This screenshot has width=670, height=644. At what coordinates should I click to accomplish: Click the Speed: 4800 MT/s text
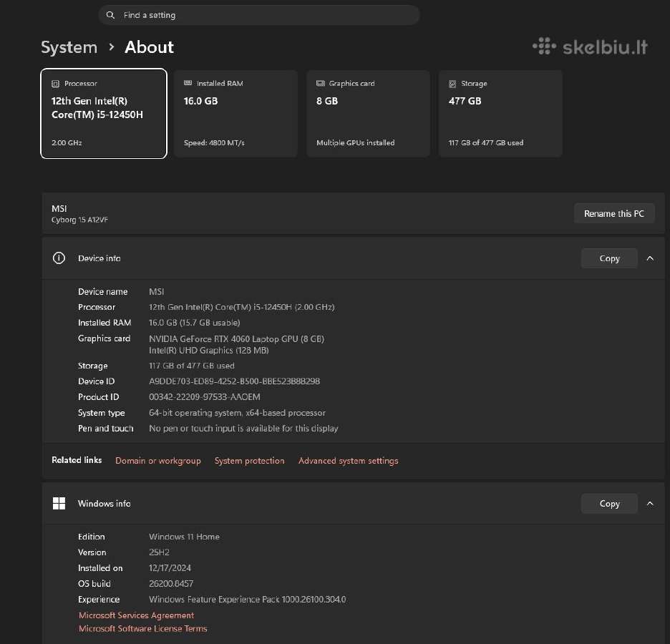coord(214,142)
